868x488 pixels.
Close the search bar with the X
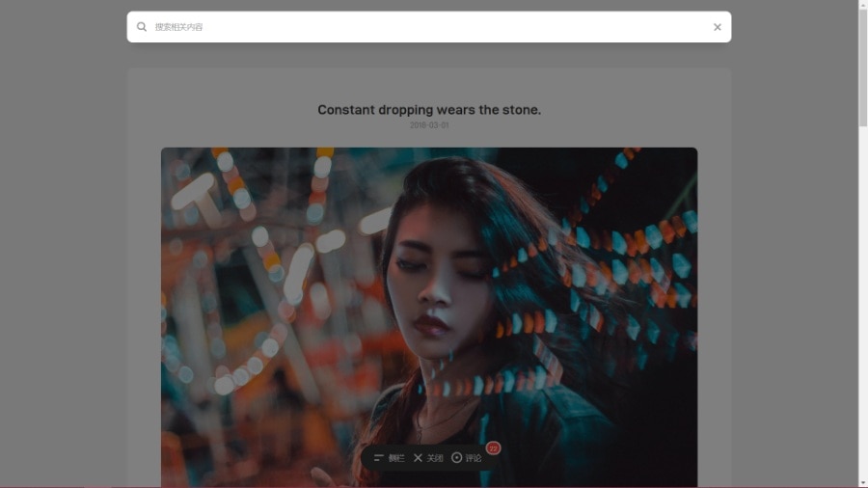(x=718, y=27)
